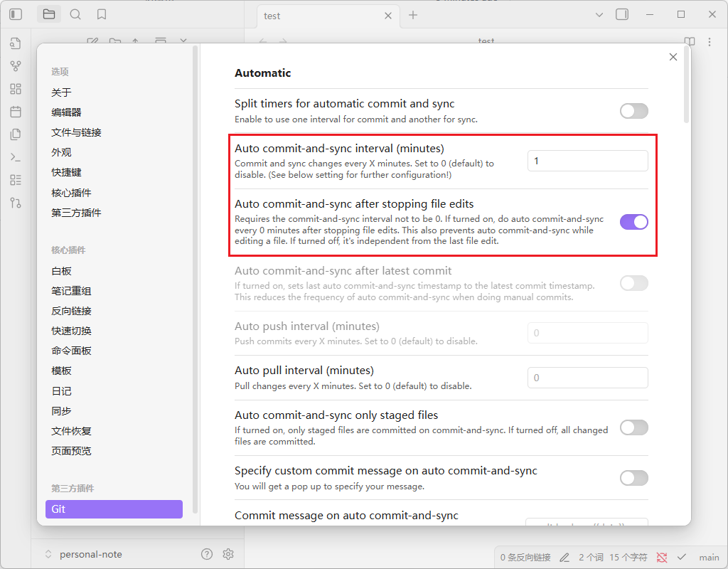Click the Auto pull interval input field

click(587, 378)
